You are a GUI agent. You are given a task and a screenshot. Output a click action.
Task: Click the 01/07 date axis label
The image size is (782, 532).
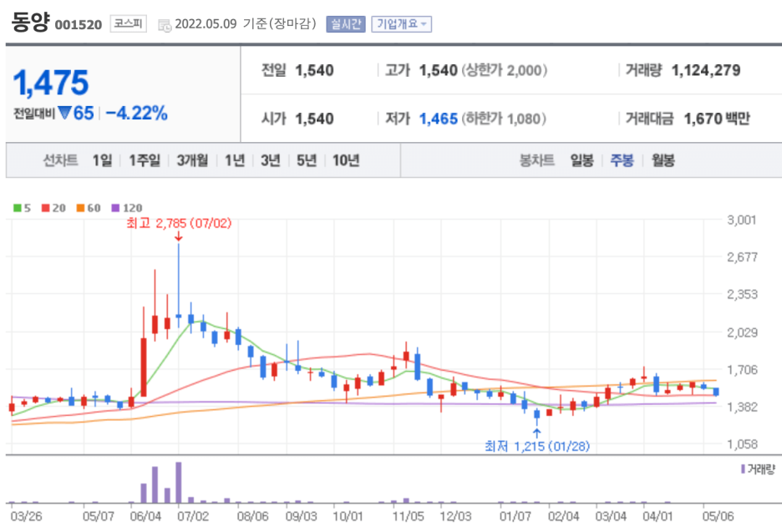(x=515, y=516)
